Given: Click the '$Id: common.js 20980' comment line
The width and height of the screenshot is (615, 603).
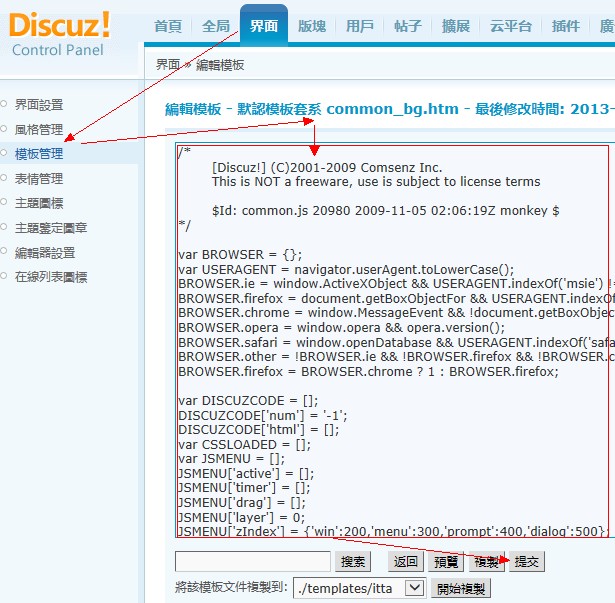Looking at the screenshot, I should coord(386,211).
